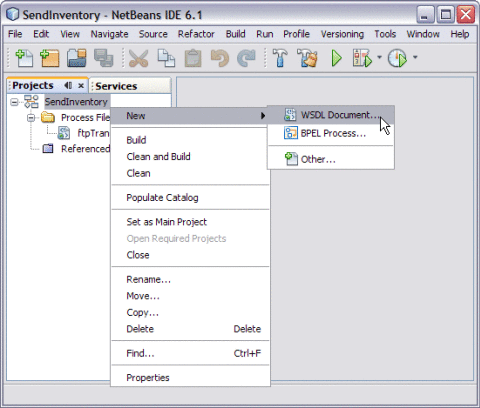Screen dimensions: 480x408
Task: Click the Copy toolbar icon
Action: point(166,58)
